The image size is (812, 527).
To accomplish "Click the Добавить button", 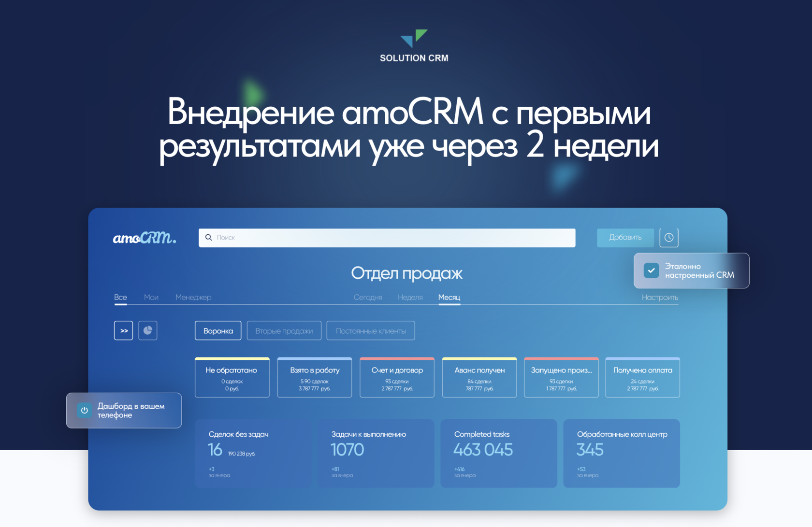I will point(625,238).
